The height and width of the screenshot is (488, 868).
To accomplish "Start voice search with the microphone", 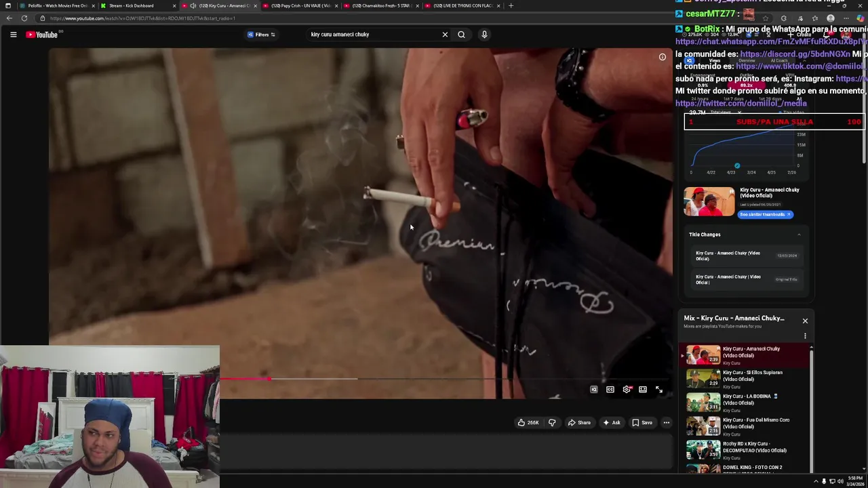I will (484, 35).
